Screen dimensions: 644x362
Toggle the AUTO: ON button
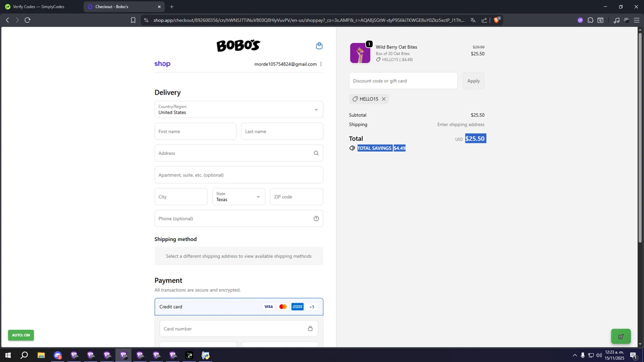21,335
